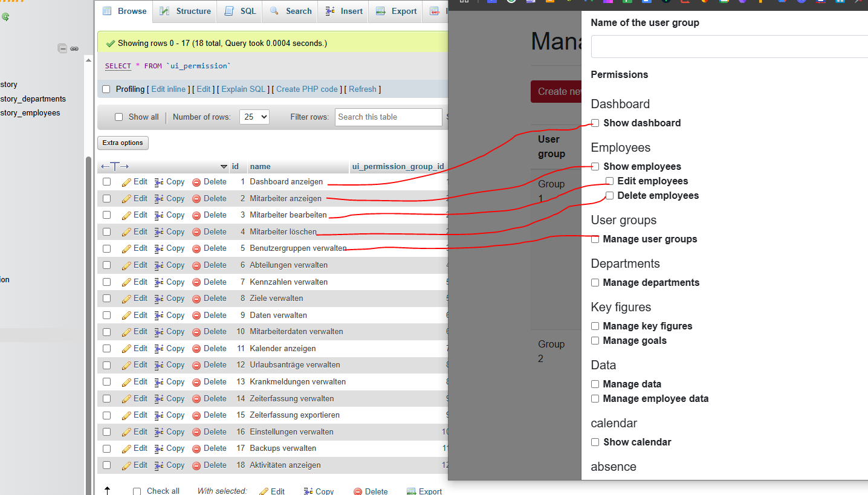Image resolution: width=868 pixels, height=495 pixels.
Task: Click the link icon in navigation panel
Action: [x=74, y=48]
